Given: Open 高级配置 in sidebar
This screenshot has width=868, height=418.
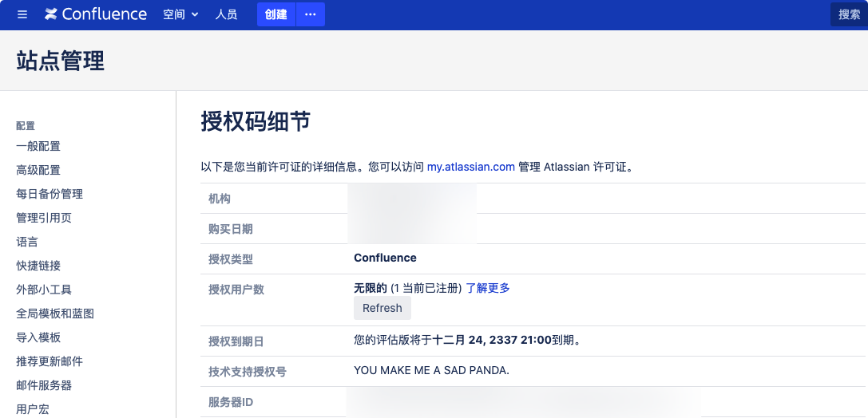Looking at the screenshot, I should tap(38, 170).
